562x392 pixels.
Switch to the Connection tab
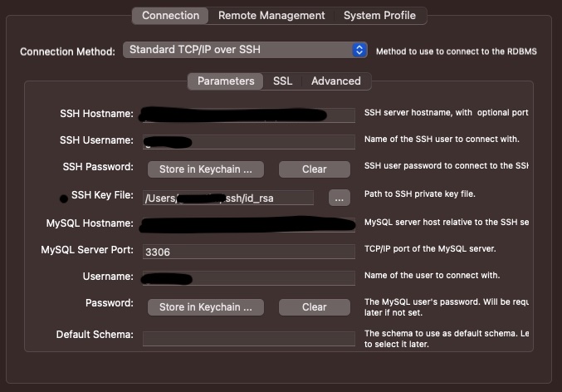170,15
